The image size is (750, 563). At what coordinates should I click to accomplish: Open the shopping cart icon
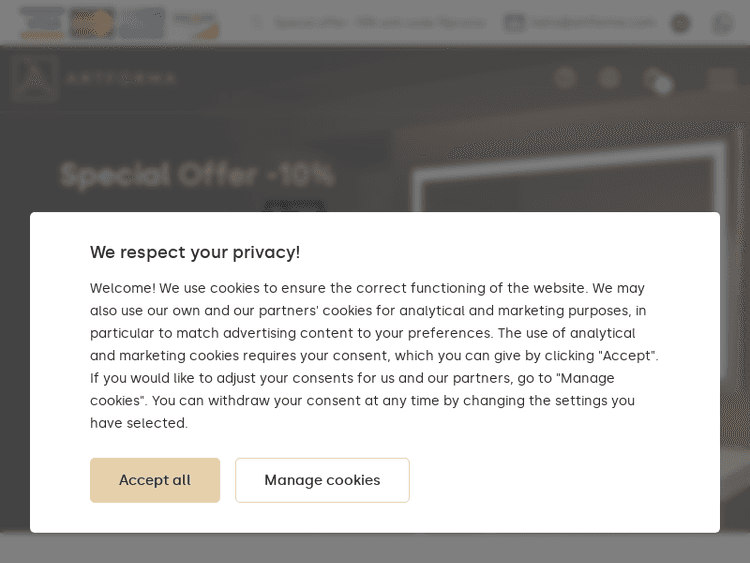(x=652, y=78)
